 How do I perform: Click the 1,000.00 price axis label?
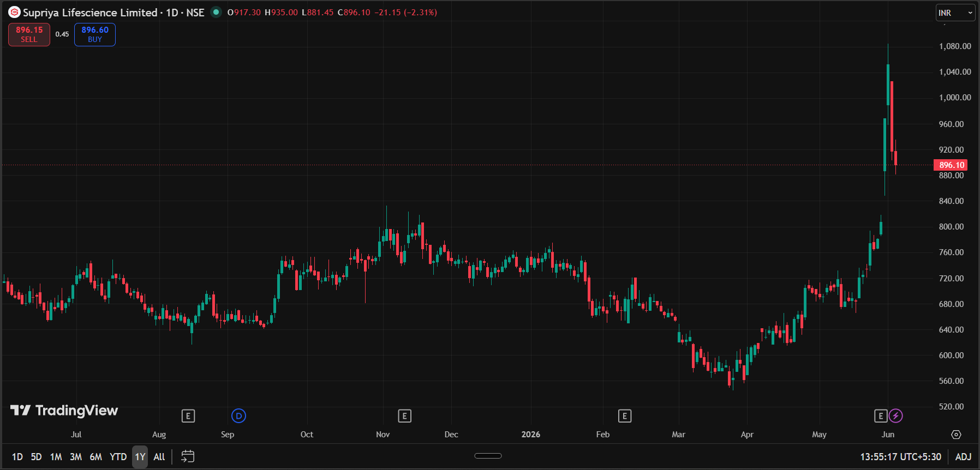point(955,98)
